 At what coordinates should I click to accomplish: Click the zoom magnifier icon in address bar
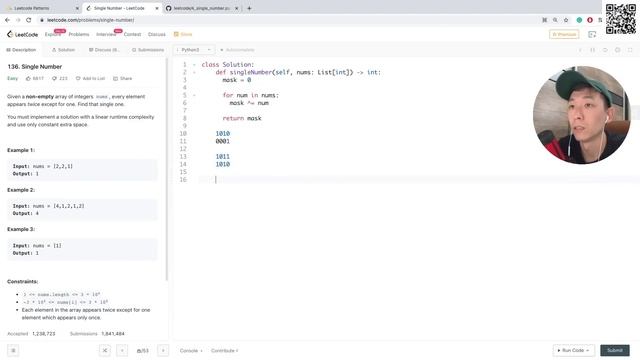point(555,20)
